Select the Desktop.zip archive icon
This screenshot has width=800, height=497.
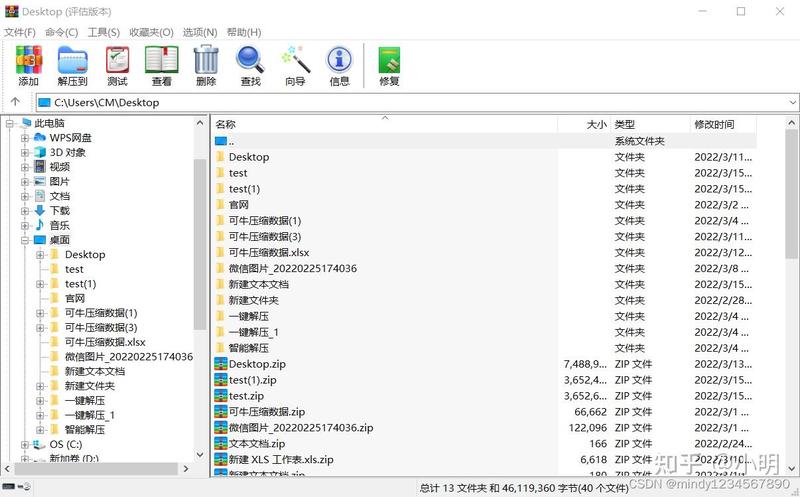point(221,364)
